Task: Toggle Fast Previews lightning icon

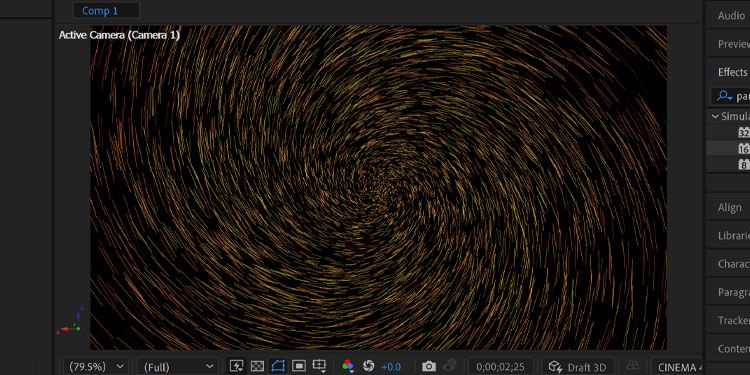Action: [236, 366]
